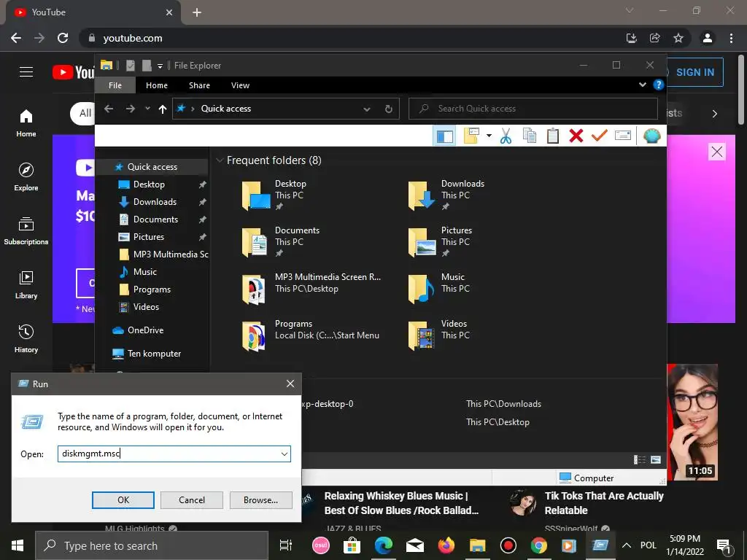Open the blue Help icon in File Explorer
The image size is (747, 560).
click(x=659, y=85)
